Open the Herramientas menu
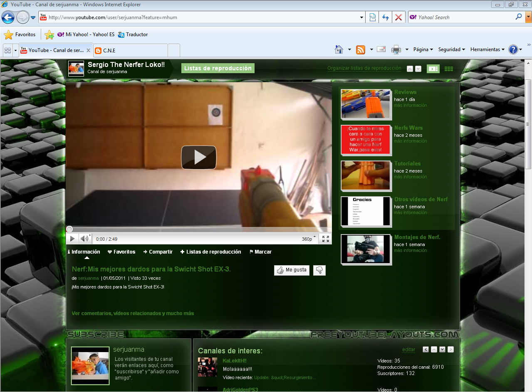The width and height of the screenshot is (532, 392). [x=487, y=49]
